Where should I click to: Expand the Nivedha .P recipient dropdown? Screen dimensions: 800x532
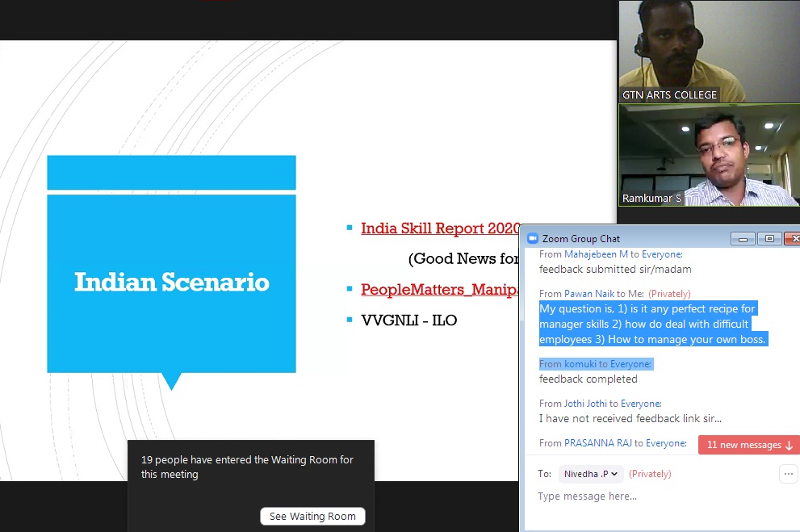pos(591,474)
